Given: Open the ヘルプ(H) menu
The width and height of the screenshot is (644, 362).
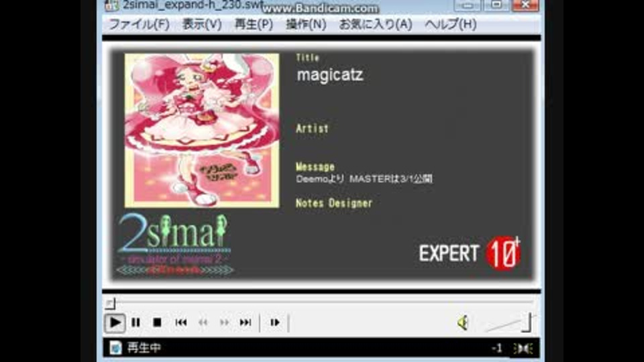Looking at the screenshot, I should 451,24.
